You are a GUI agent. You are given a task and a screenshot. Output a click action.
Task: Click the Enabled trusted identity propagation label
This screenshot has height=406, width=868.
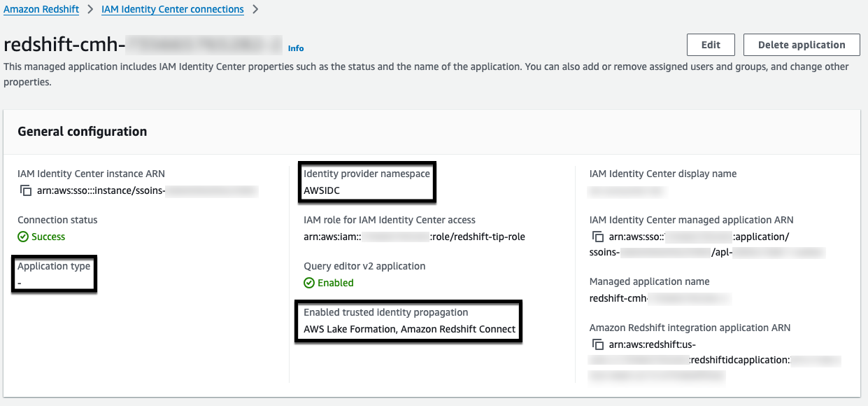(x=386, y=312)
